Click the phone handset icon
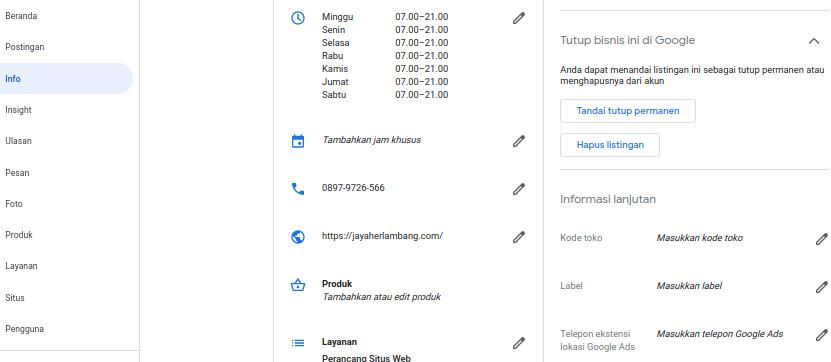This screenshot has height=362, width=831. tap(298, 189)
